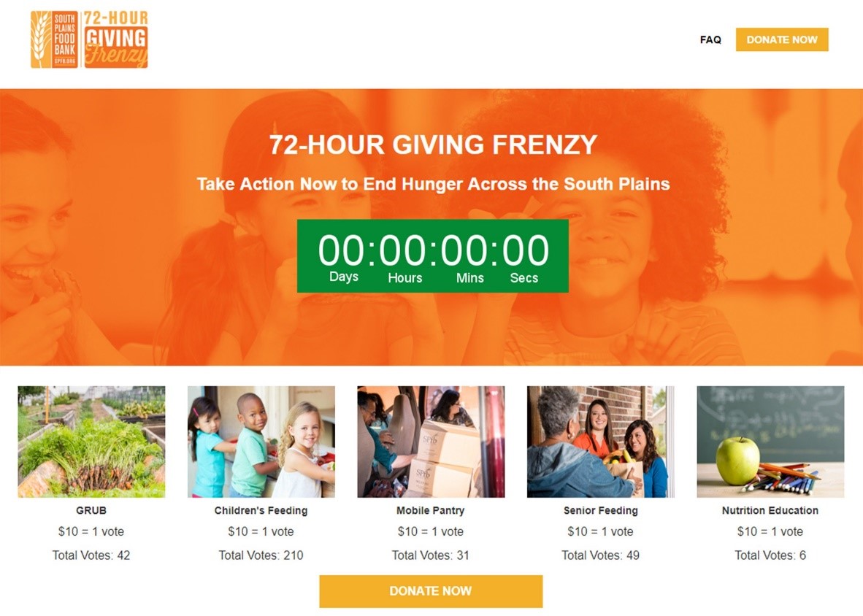Click the 72-Hour Giving Frenzy logo
The width and height of the screenshot is (863, 616).
(115, 39)
